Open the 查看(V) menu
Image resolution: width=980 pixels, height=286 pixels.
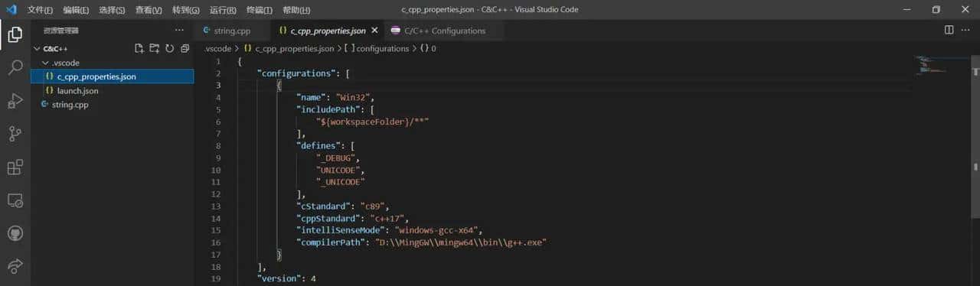click(149, 10)
